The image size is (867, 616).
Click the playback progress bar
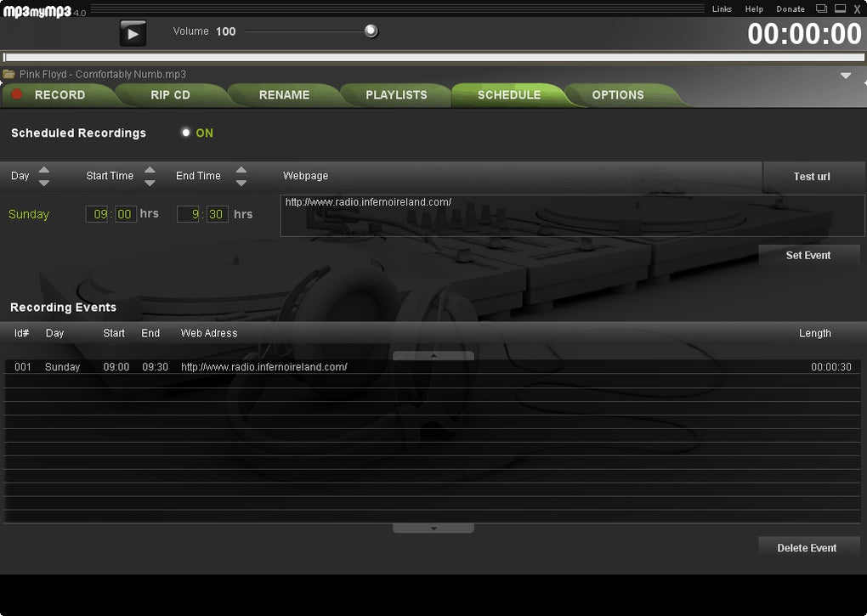tap(433, 57)
